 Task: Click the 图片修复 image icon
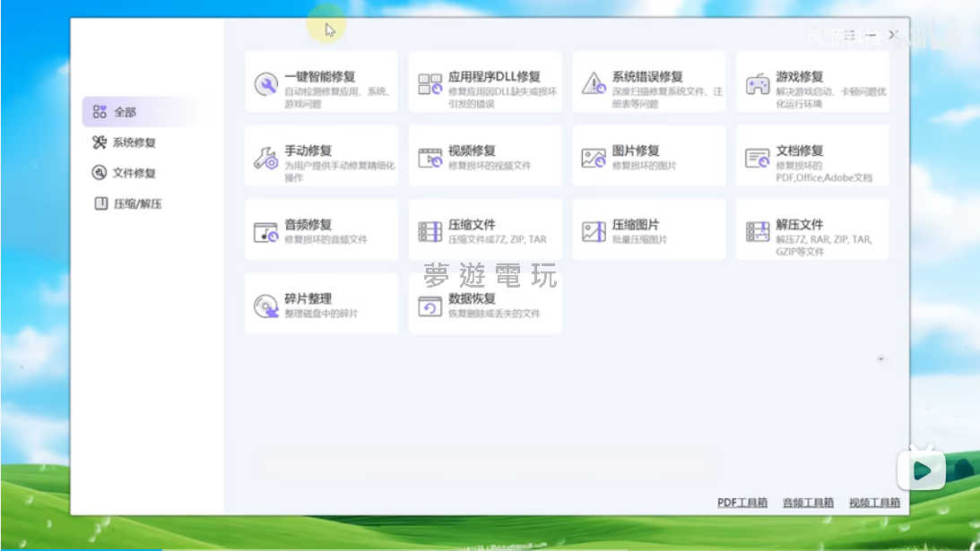coord(594,159)
